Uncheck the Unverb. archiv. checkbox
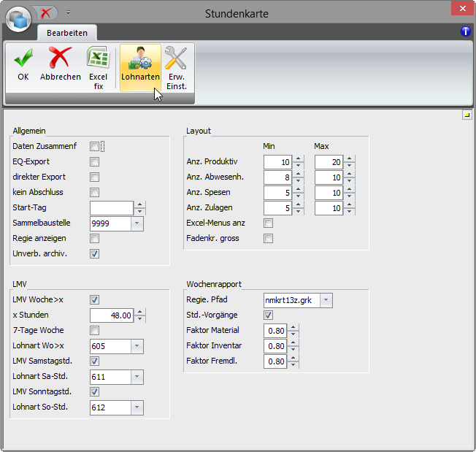This screenshot has width=476, height=452. [x=94, y=254]
